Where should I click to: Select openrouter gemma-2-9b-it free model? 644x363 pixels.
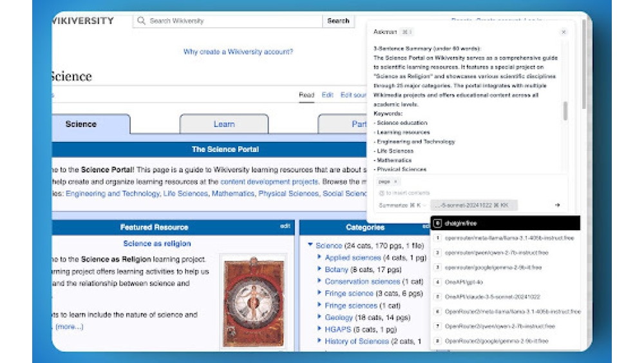[x=506, y=268]
